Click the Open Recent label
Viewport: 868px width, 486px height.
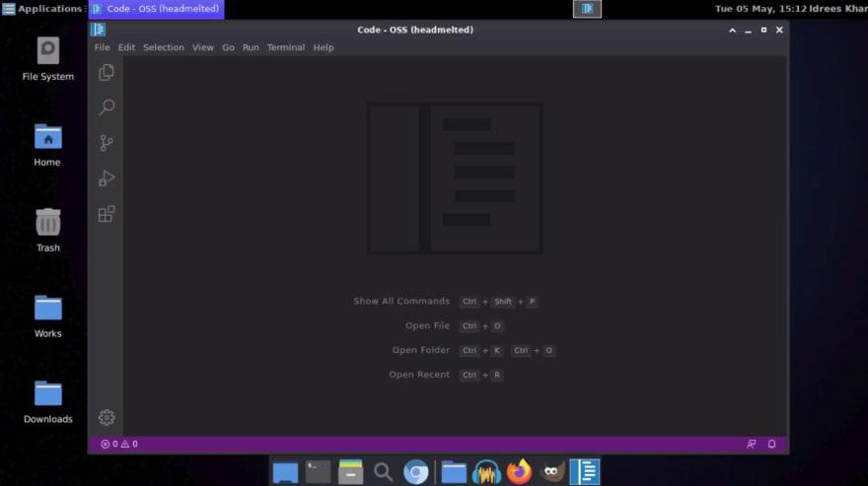[x=419, y=375]
